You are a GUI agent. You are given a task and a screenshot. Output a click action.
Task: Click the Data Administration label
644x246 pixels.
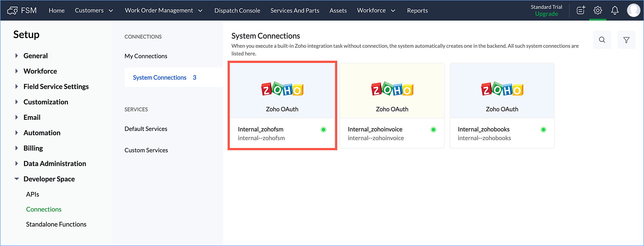(55, 164)
